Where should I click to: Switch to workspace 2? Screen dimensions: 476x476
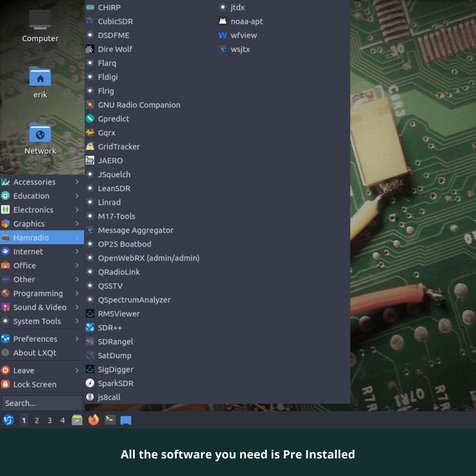(x=37, y=420)
